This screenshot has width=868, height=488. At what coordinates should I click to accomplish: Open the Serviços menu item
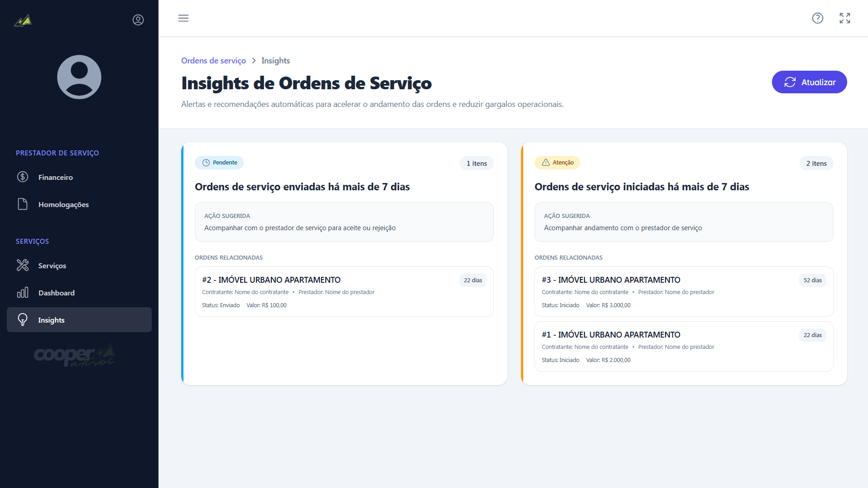(79, 266)
